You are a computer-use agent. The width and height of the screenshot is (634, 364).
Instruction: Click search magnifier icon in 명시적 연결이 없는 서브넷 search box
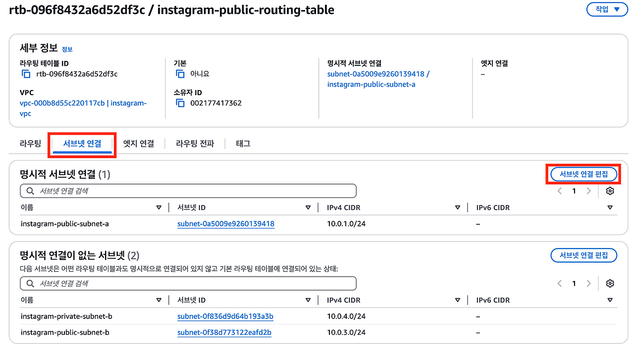[x=30, y=283]
